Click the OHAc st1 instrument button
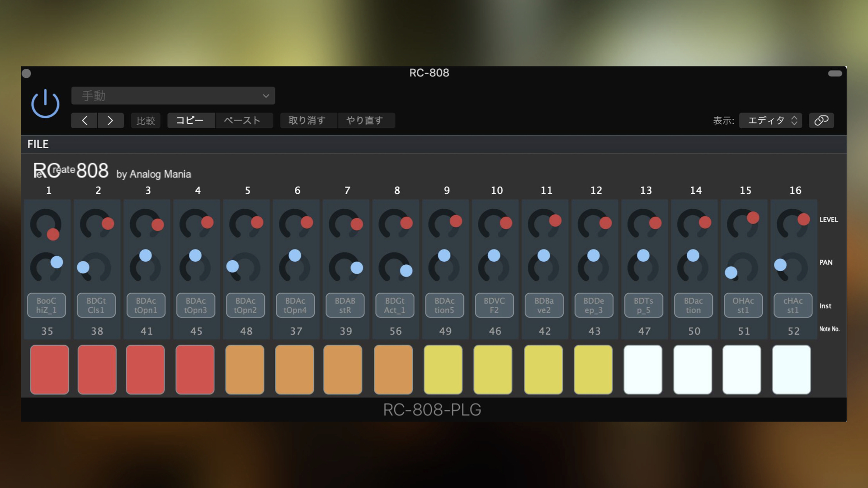This screenshot has height=488, width=868. pyautogui.click(x=743, y=305)
